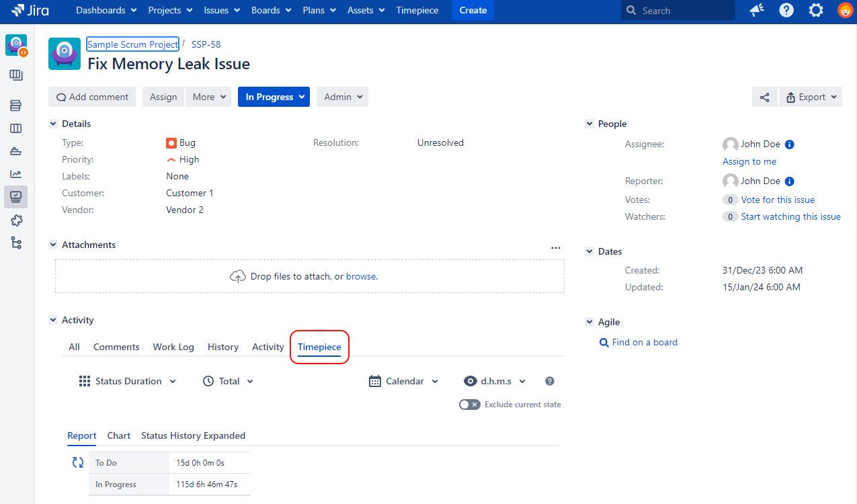Open the Status Duration dropdown

point(128,381)
